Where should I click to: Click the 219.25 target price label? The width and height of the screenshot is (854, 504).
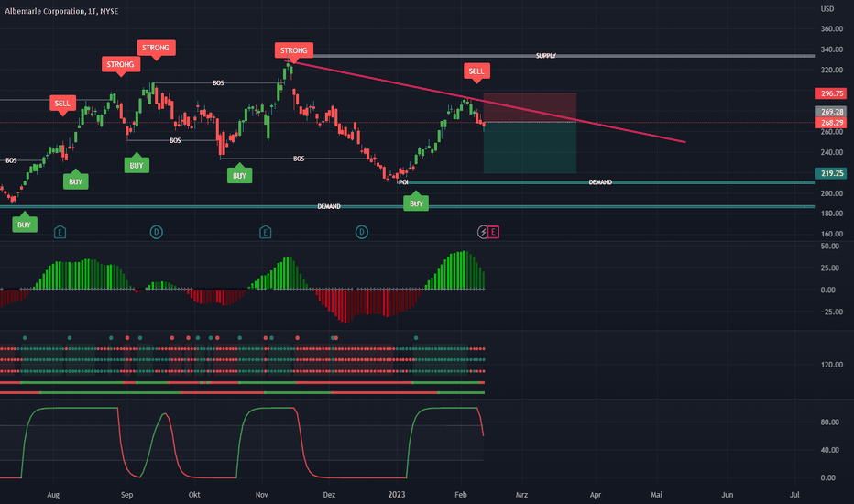tap(830, 173)
